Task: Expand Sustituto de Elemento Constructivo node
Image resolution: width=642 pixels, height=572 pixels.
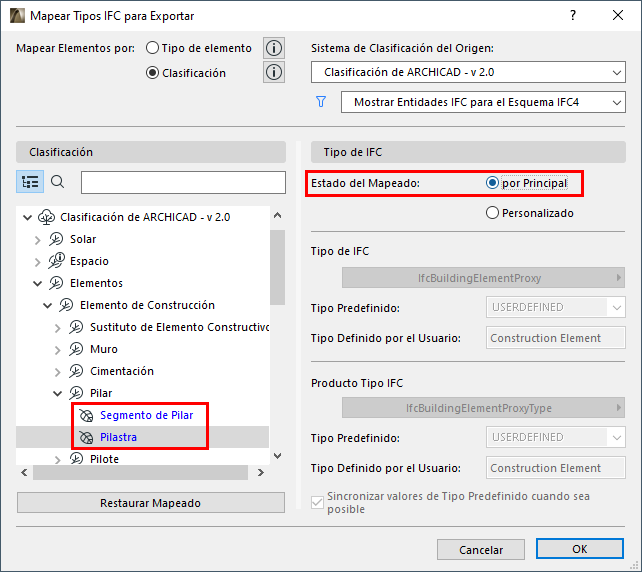Action: coord(58,328)
